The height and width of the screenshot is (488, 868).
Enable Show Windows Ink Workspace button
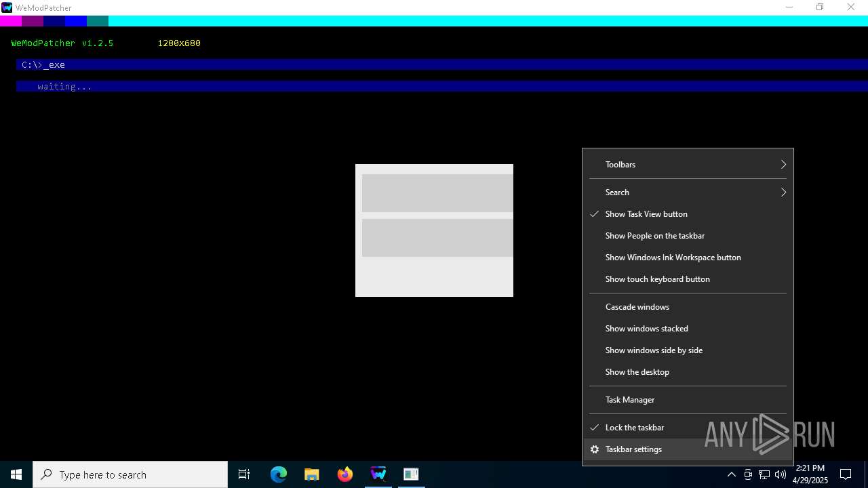click(688, 258)
